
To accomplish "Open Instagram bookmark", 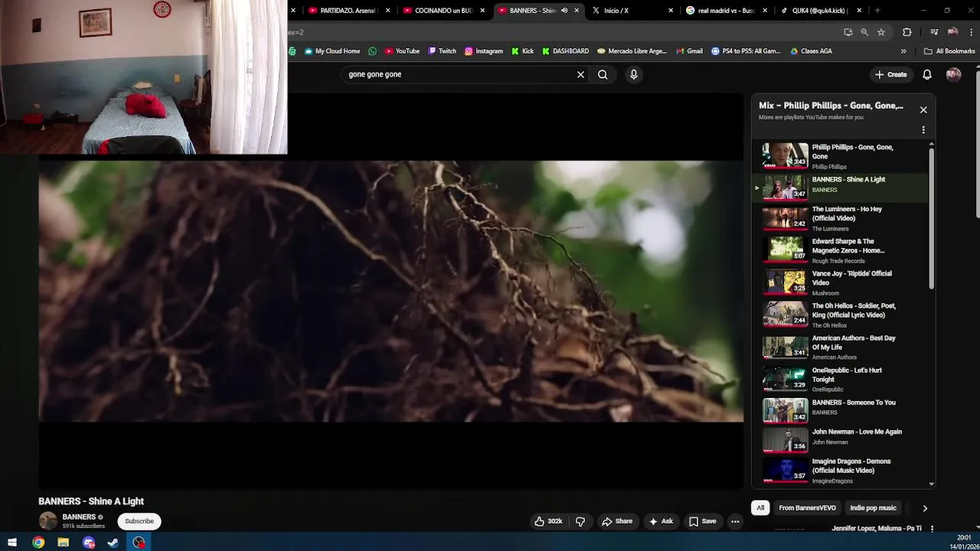I will [x=484, y=51].
